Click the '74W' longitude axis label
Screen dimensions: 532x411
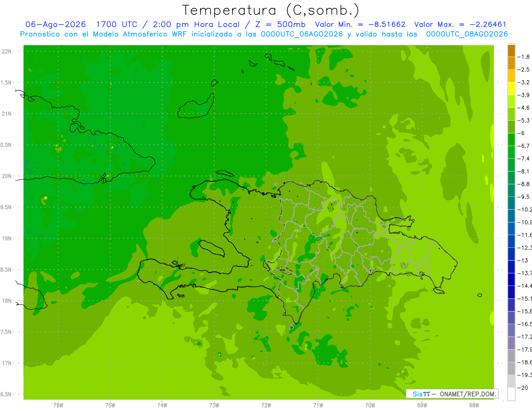(x=162, y=405)
